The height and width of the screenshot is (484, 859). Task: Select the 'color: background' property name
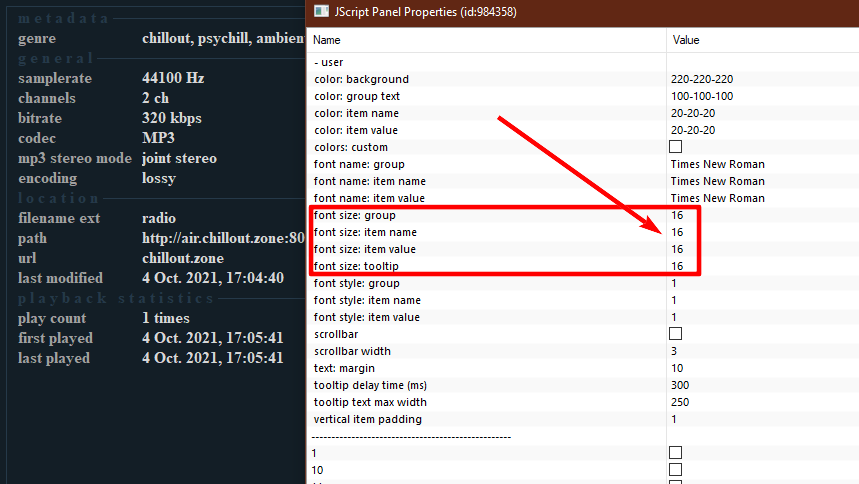coord(361,79)
